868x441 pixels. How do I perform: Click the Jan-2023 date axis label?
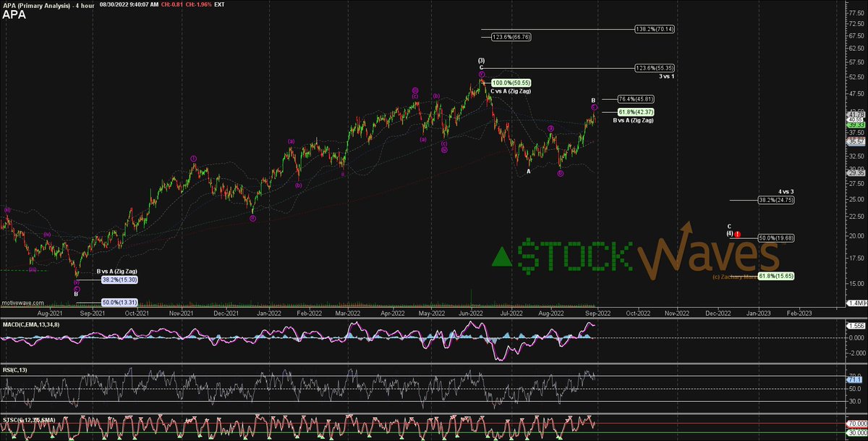pos(759,314)
